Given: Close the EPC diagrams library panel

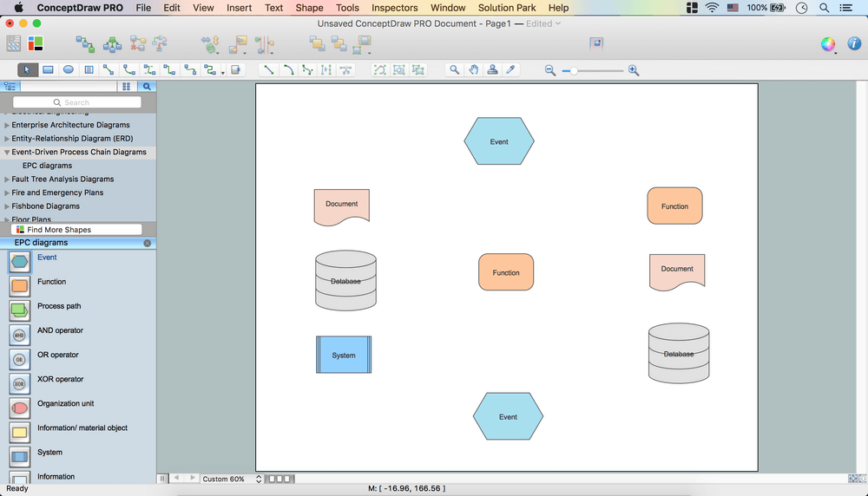Looking at the screenshot, I should pyautogui.click(x=147, y=244).
